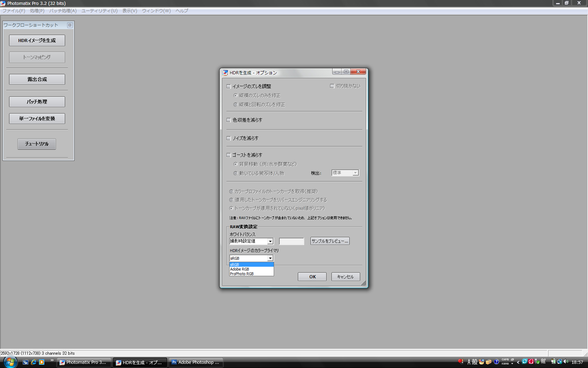Open Windows Media Player from Quick Launch
This screenshot has height=368, width=588.
click(42, 362)
